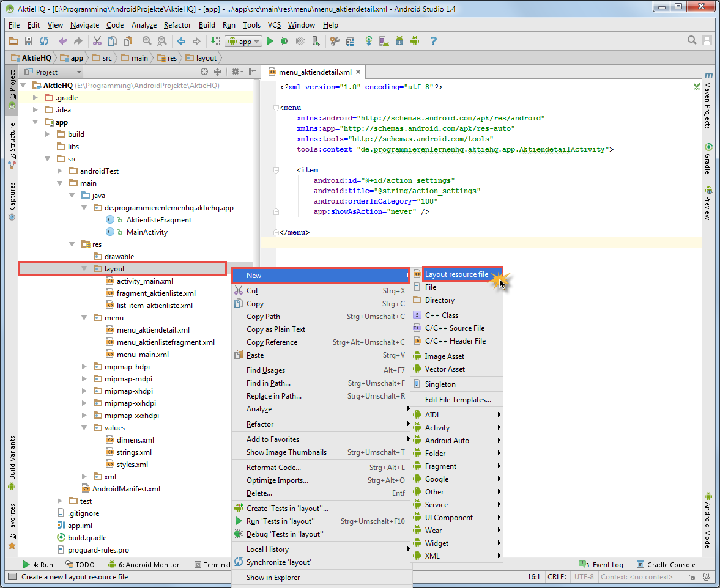
Task: Close the menu_aktiendetail.xml tab
Action: tap(358, 72)
